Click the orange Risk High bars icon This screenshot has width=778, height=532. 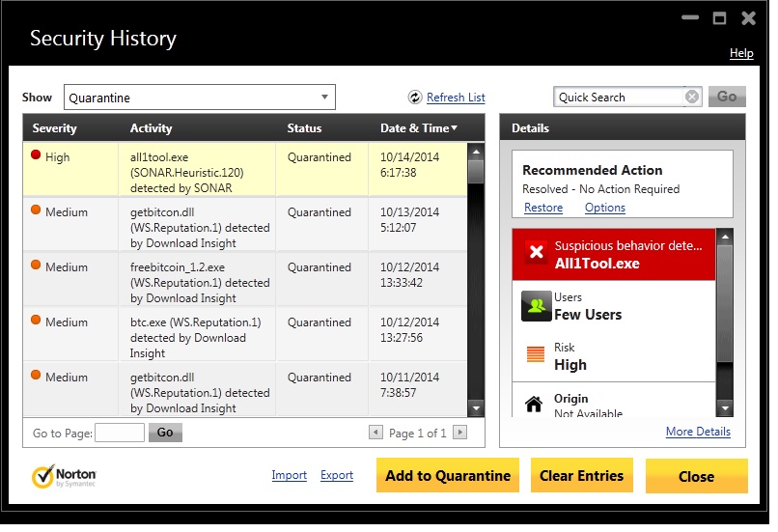coord(535,356)
